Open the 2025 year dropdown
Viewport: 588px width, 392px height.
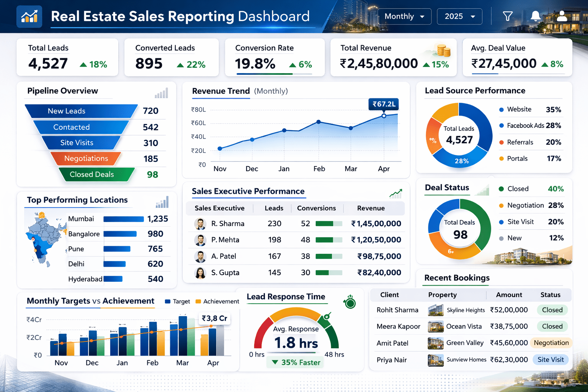tap(459, 16)
